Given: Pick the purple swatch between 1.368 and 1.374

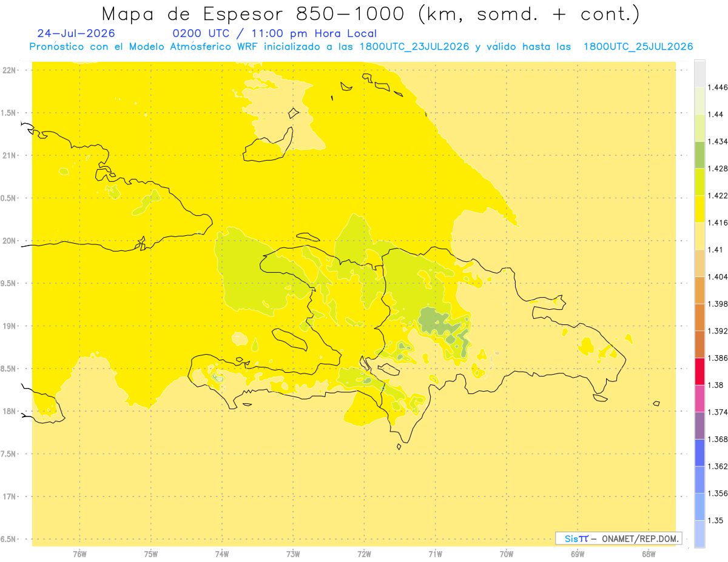Looking at the screenshot, I should [x=699, y=426].
